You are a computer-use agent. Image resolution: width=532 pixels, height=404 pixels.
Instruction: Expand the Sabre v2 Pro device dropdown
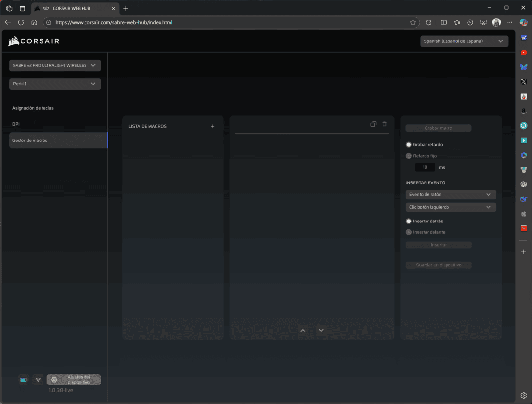click(55, 65)
